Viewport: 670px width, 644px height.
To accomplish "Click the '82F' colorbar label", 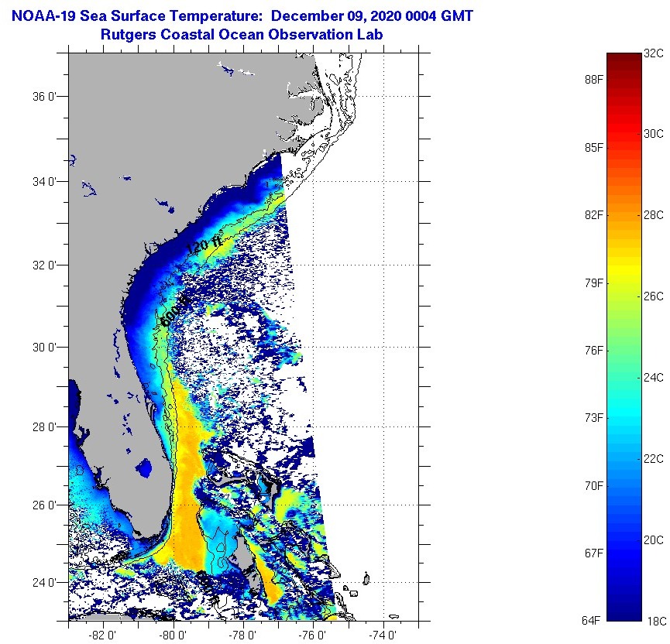I will [x=594, y=215].
